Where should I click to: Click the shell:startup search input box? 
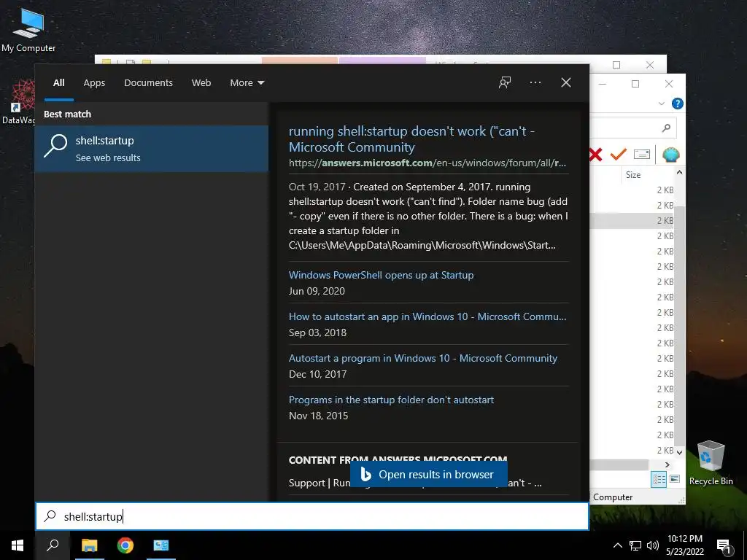[312, 516]
